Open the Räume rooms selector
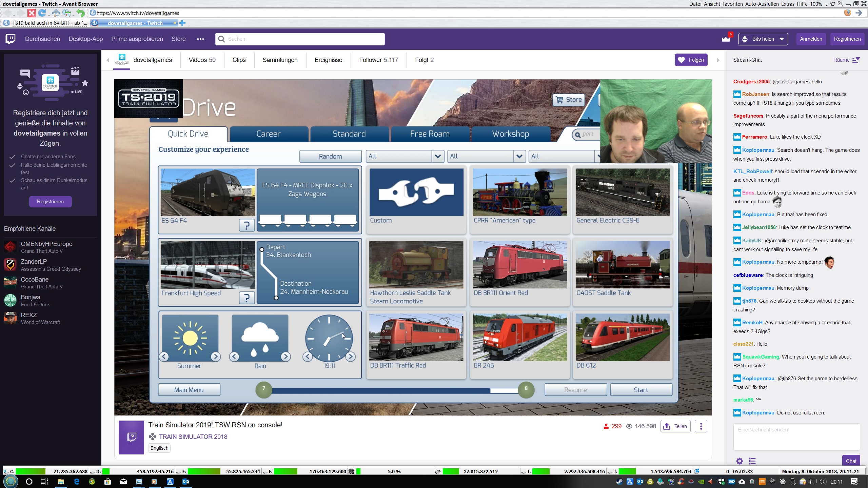The height and width of the screenshot is (488, 868). pyautogui.click(x=847, y=60)
